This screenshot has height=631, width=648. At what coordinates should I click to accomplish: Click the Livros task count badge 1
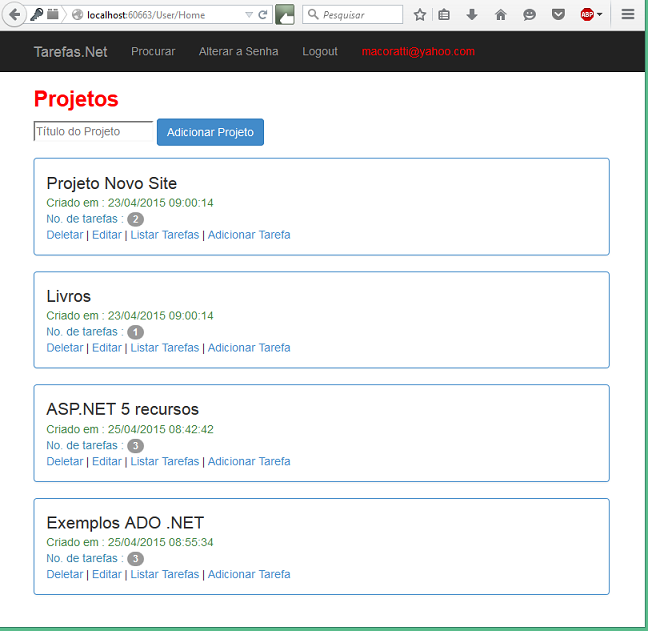(135, 332)
